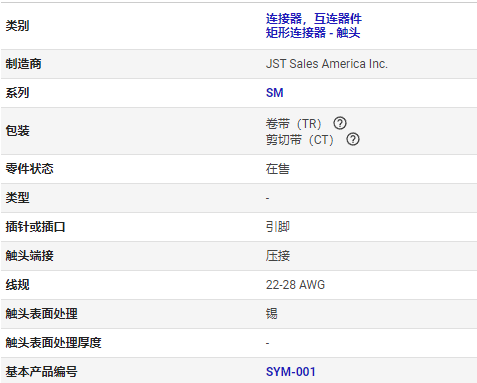Select the 制造商 row label
The width and height of the screenshot is (477, 383).
pos(23,64)
